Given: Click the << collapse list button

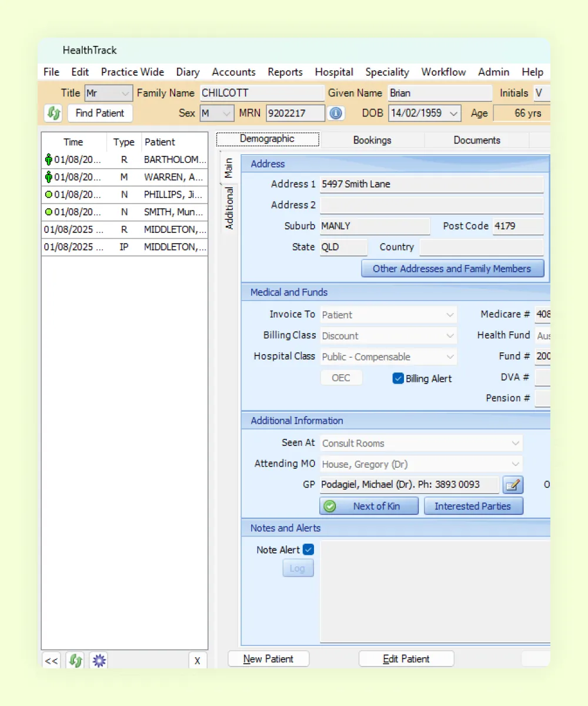Looking at the screenshot, I should (x=51, y=661).
